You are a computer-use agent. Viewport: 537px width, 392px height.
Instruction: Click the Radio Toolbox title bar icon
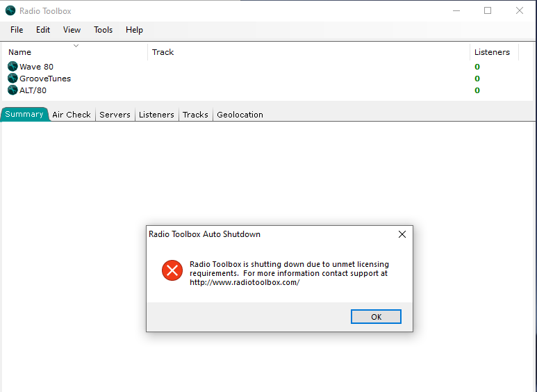[x=10, y=10]
